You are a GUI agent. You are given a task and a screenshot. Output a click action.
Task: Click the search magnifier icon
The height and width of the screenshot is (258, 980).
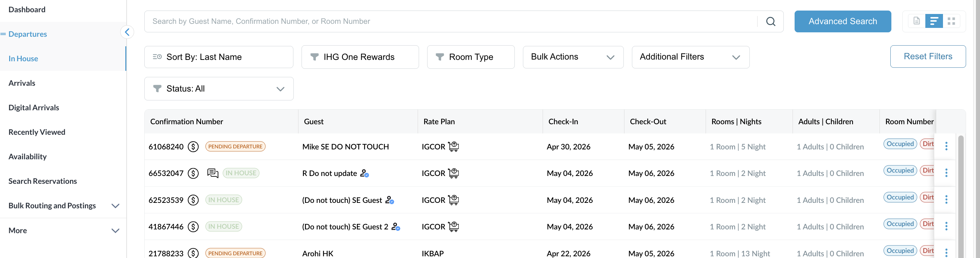(770, 21)
